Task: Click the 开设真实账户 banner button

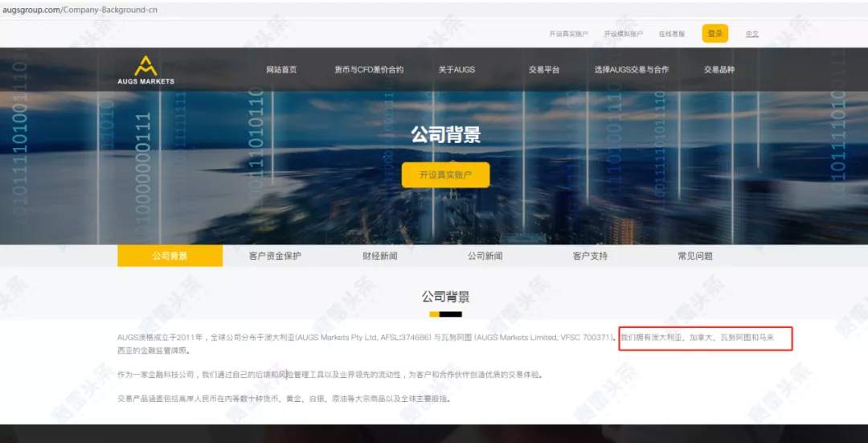Action: 445,175
